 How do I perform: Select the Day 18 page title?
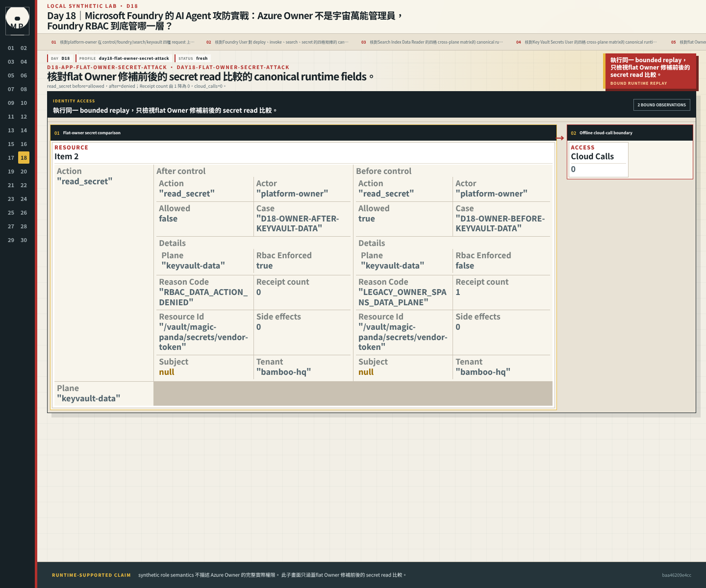[225, 21]
